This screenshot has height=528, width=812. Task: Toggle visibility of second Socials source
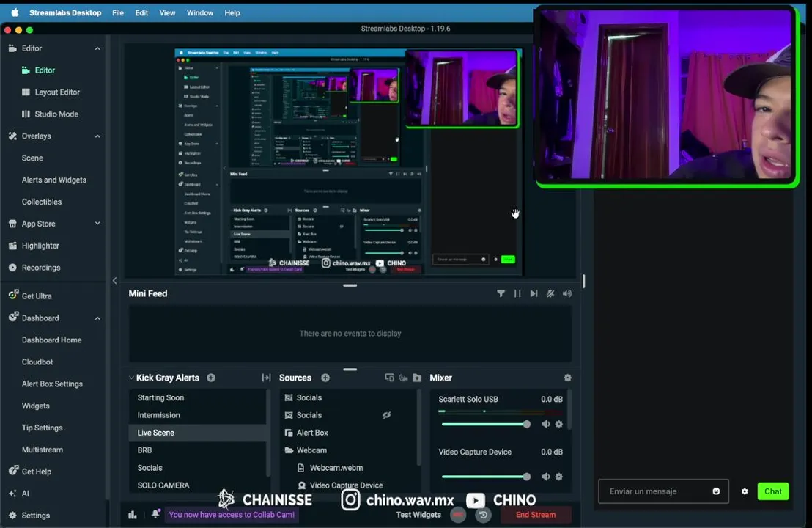pos(386,415)
